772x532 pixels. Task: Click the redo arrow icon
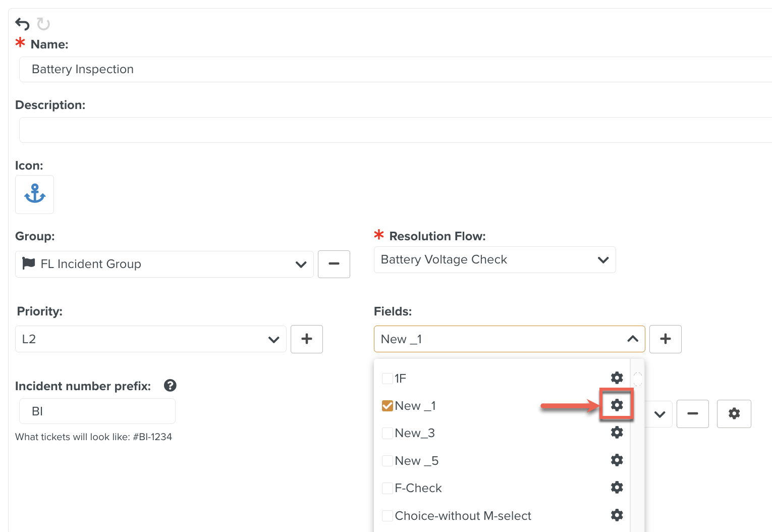44,24
